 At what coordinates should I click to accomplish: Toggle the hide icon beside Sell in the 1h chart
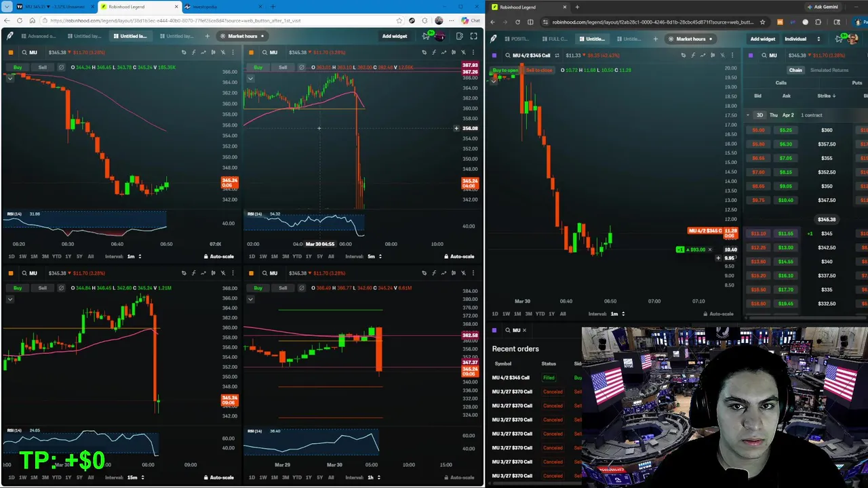tap(302, 288)
